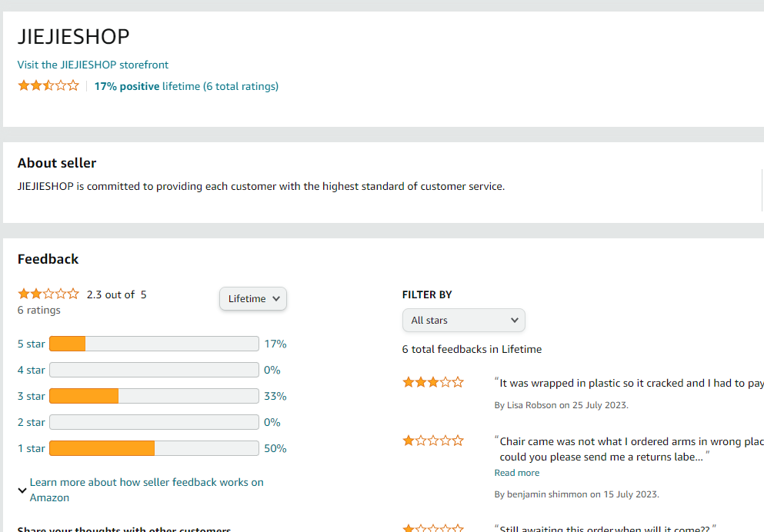Click the 5 star histogram bar
Image resolution: width=764 pixels, height=532 pixels.
click(154, 344)
